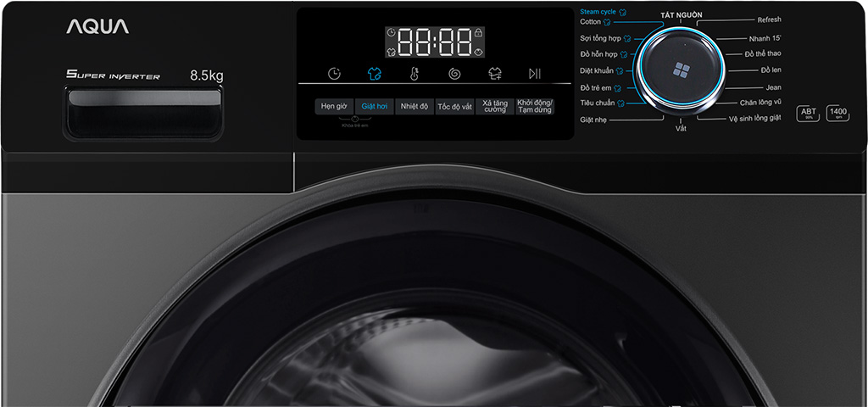Toggle the Xả tăng cường option
868x407 pixels.
(x=494, y=107)
